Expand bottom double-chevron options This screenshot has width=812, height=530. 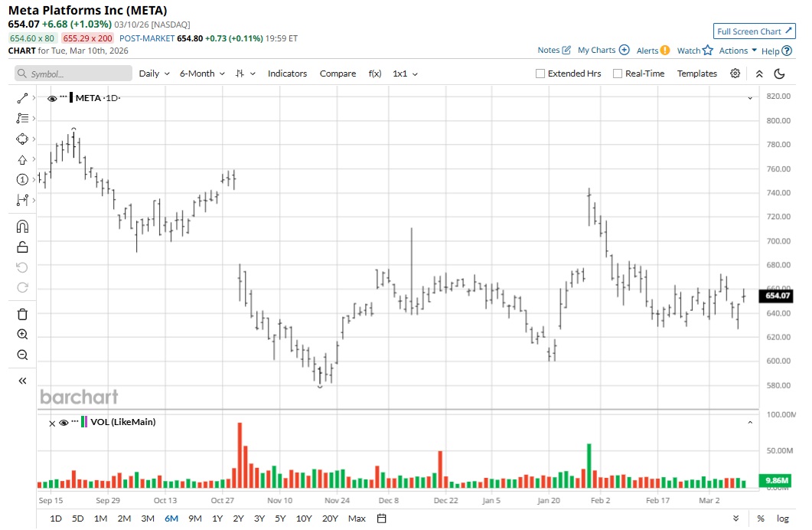(x=736, y=518)
